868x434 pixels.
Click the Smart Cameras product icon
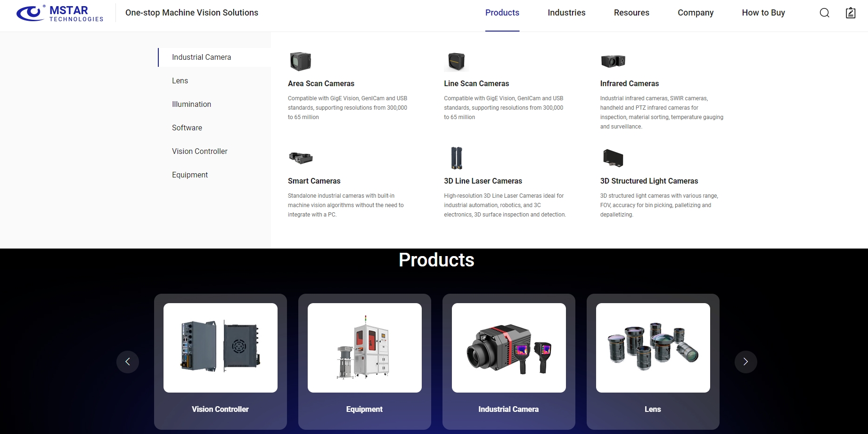[301, 158]
